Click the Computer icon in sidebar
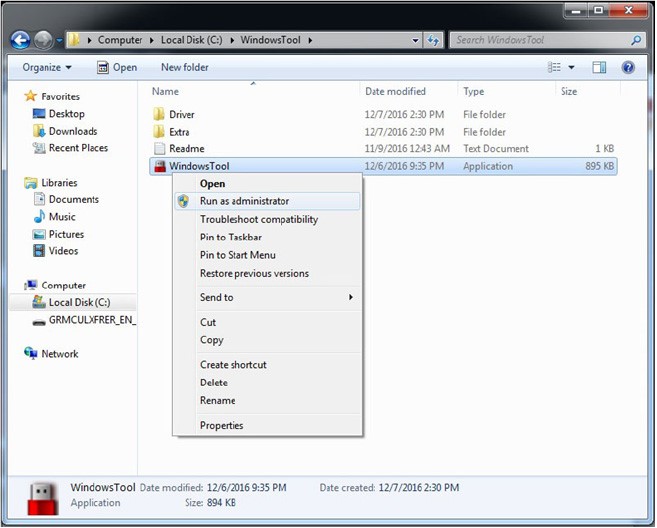This screenshot has height=528, width=657. 31,285
